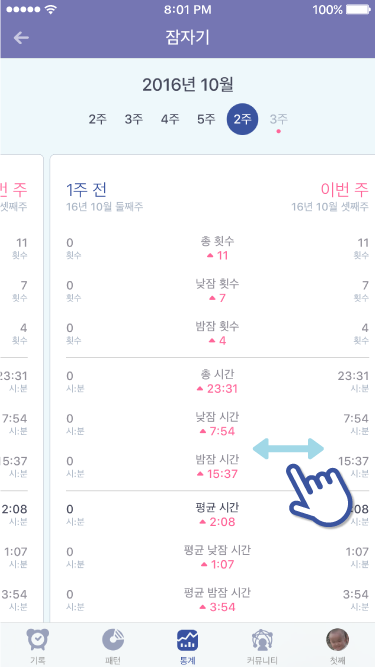Tap the 2016년 10월 month heading
The image size is (375, 667).
pyautogui.click(x=188, y=85)
